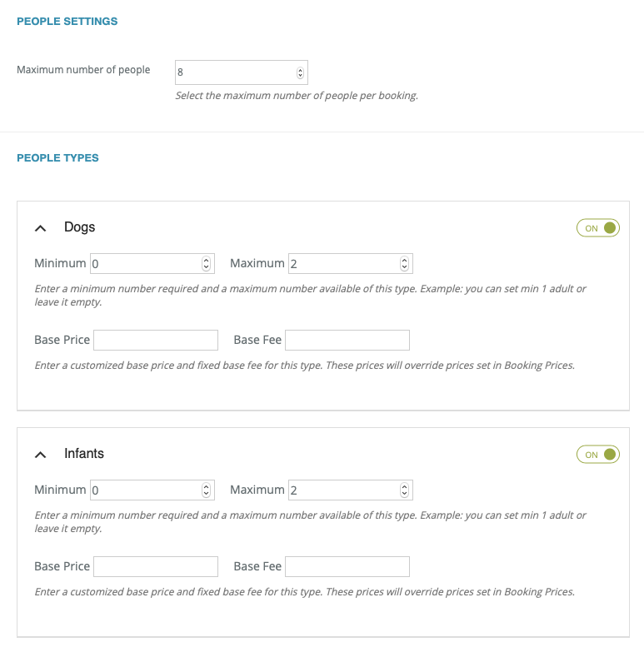Image resolution: width=644 pixels, height=662 pixels.
Task: Adjust the Infants Maximum stepper arrows
Action: coord(405,490)
